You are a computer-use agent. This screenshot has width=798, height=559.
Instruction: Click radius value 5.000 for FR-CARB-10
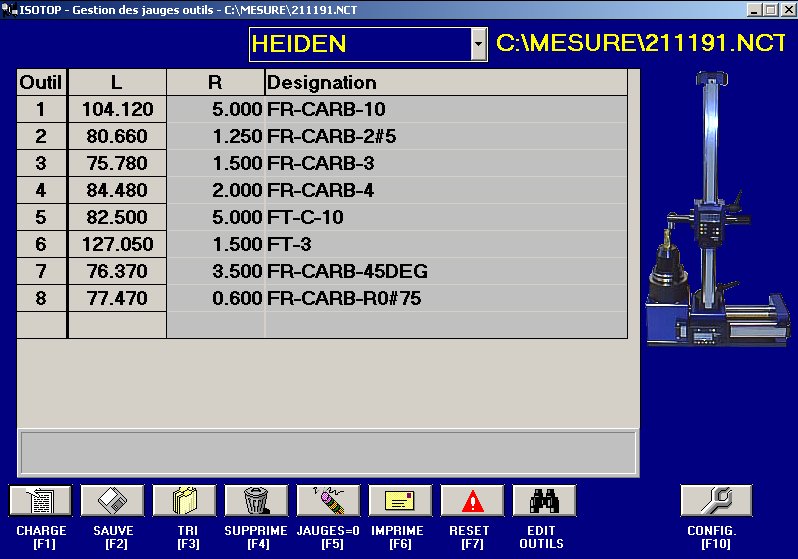click(216, 109)
